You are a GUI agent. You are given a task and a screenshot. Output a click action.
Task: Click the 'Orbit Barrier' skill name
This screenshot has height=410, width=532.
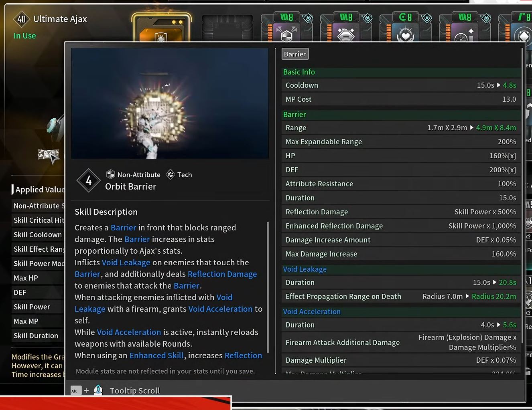[131, 186]
